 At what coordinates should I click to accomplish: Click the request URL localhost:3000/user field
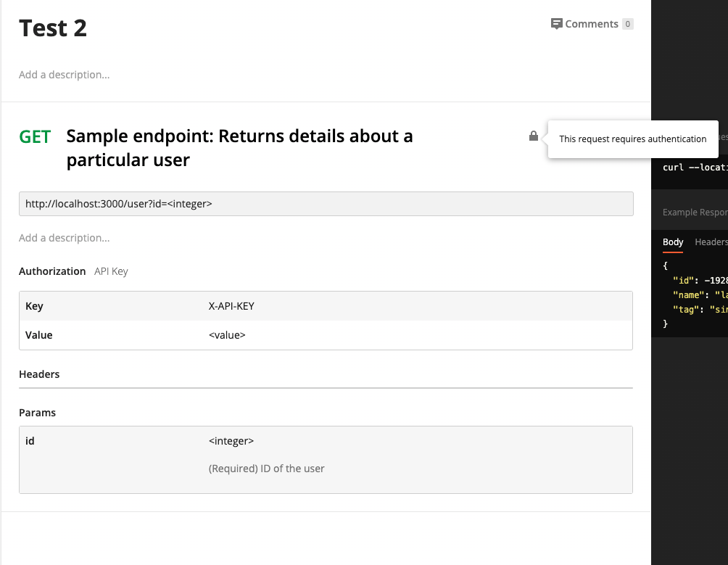click(x=326, y=204)
